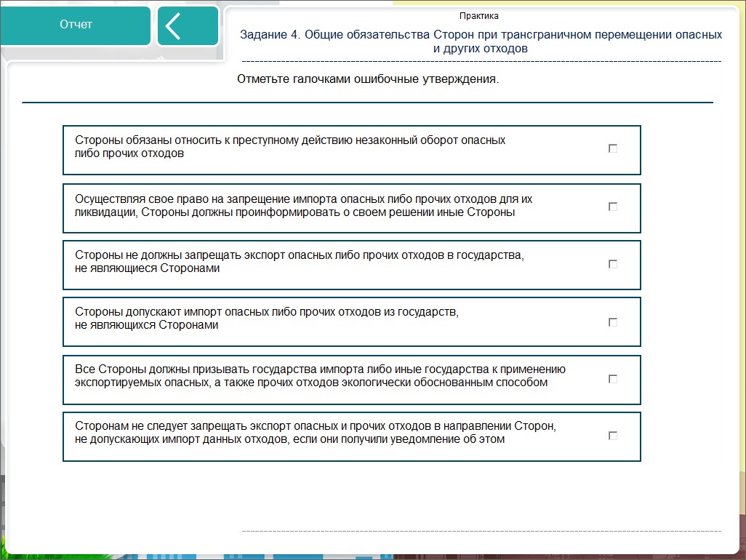This screenshot has height=560, width=746.
Task: Check the box for 'Стороны обязаны относить к преступному действию'
Action: [x=613, y=148]
